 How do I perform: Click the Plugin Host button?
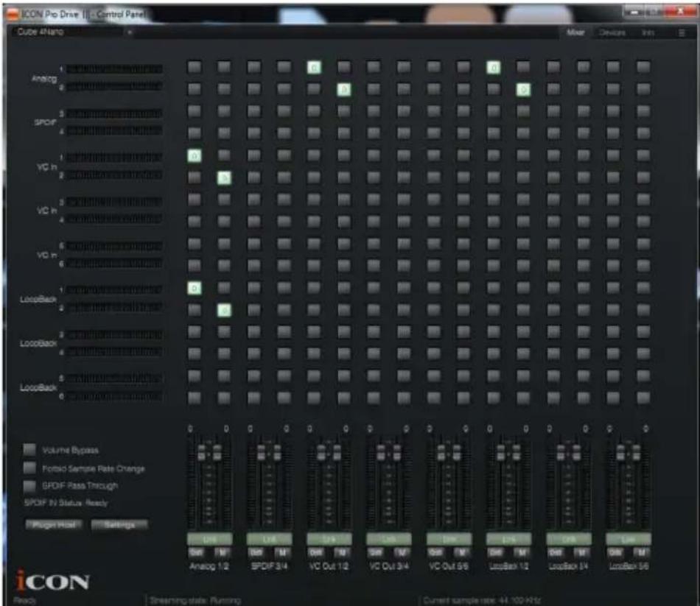click(54, 525)
